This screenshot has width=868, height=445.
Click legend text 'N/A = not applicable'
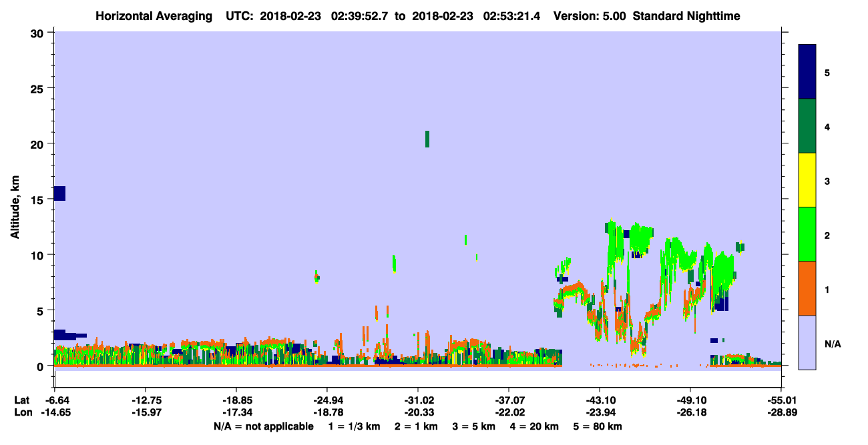264,426
